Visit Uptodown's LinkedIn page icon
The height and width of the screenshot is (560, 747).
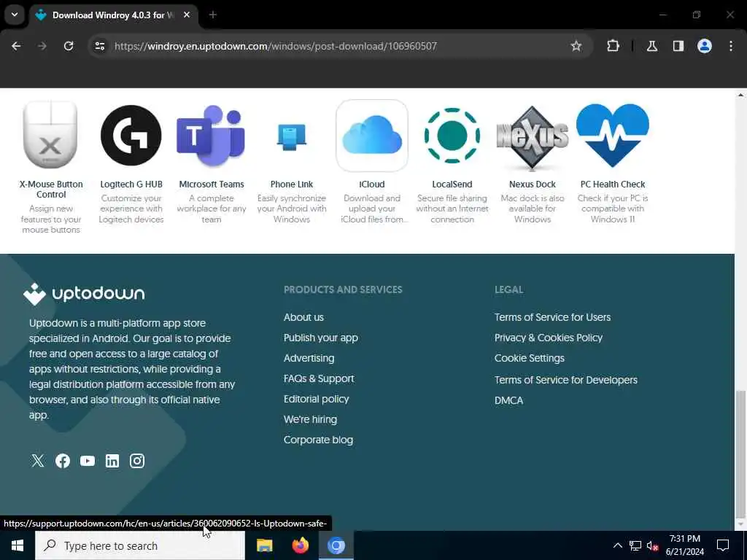point(112,461)
